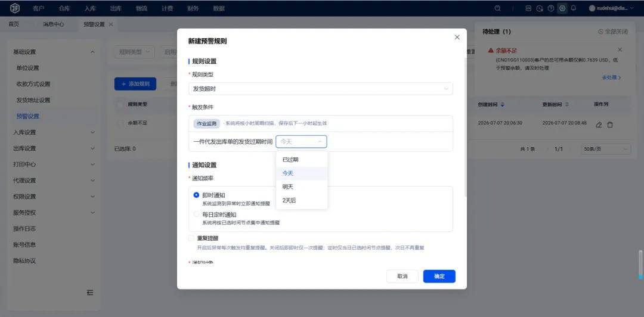Open the 物流 top menu
Image resolution: width=644 pixels, height=317 pixels.
141,8
